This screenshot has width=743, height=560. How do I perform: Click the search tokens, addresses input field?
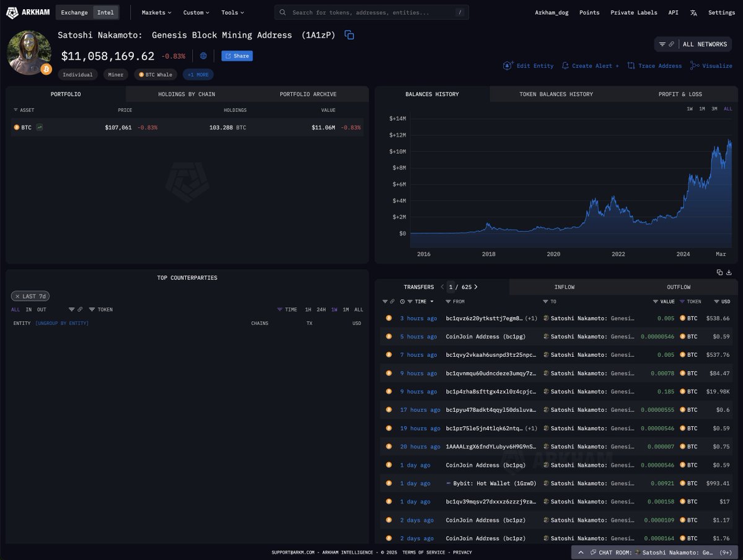tap(372, 12)
